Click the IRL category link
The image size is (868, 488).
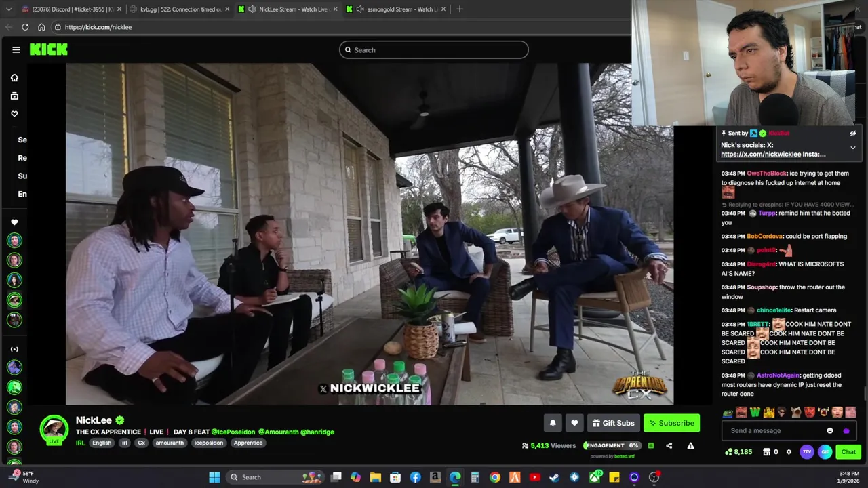coord(80,443)
